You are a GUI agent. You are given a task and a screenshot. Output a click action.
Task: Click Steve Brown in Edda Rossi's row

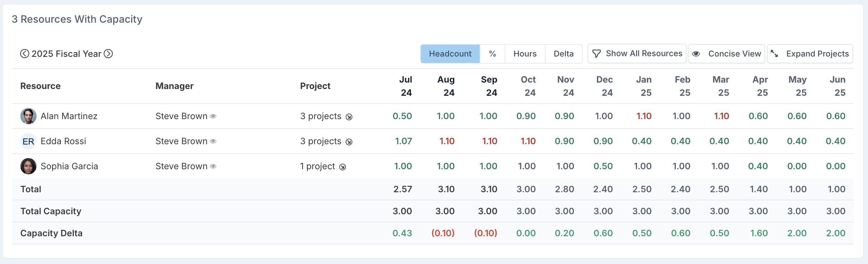point(182,141)
